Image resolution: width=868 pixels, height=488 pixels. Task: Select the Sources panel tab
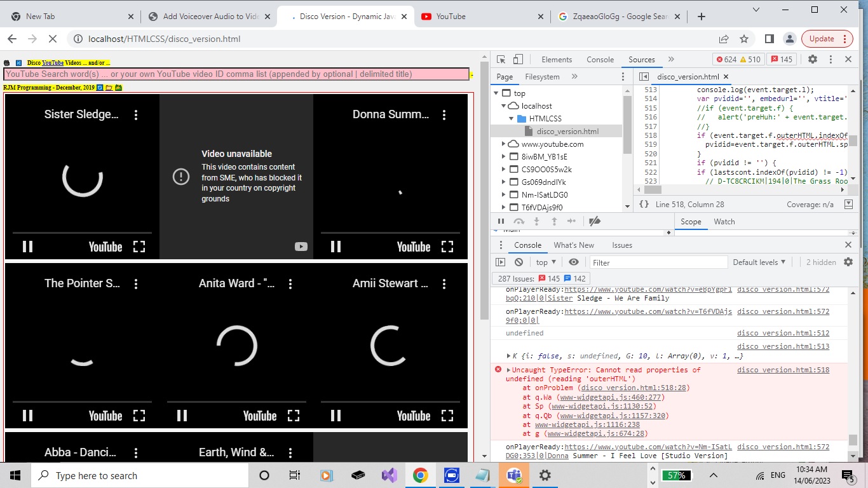pos(642,59)
